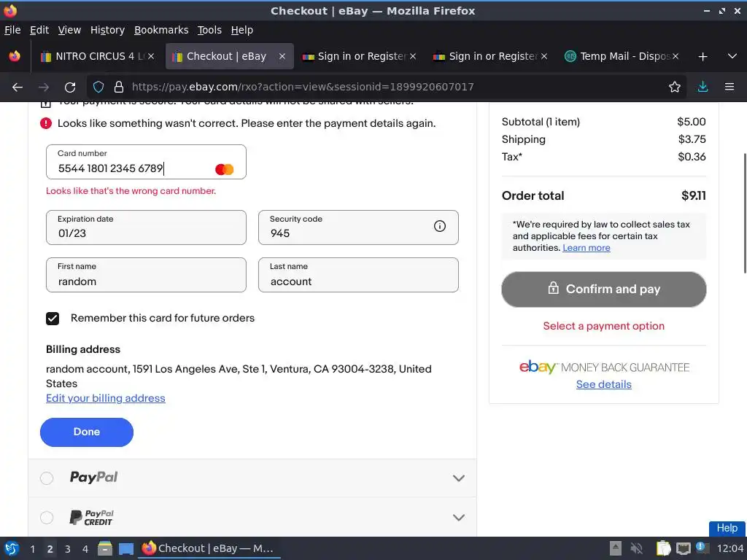Click into the Card number field

[146, 162]
